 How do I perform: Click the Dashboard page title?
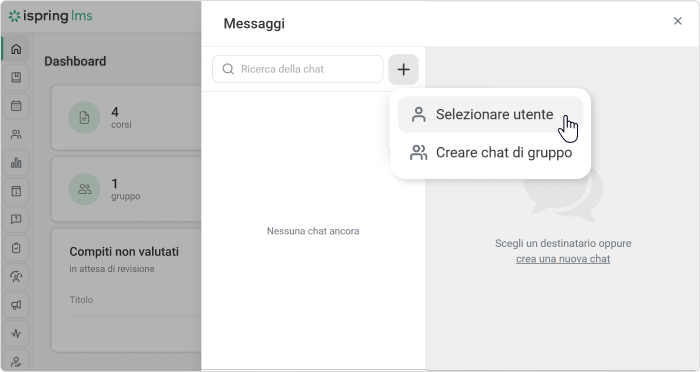tap(75, 61)
